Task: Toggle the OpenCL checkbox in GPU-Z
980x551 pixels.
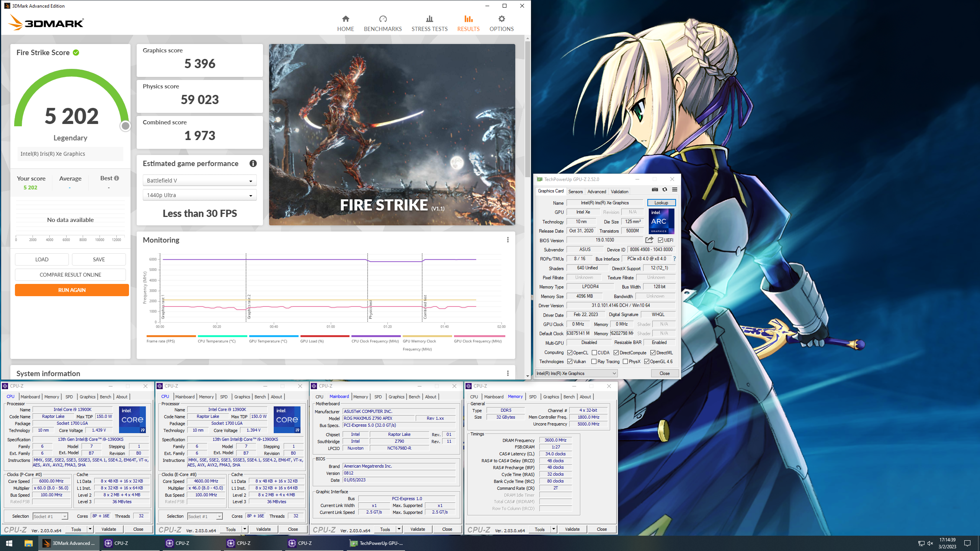Action: tap(570, 353)
